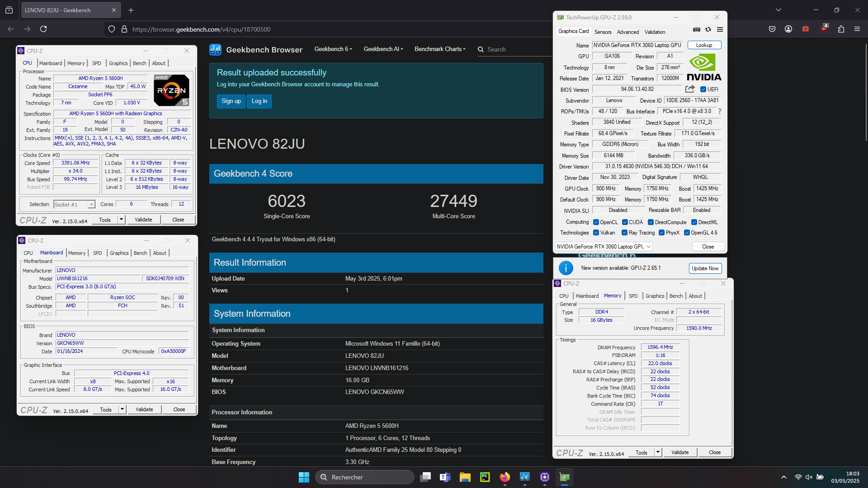Screen dimensions: 868x488
Task: Open the Geekbench 6 dropdown menu
Action: pos(333,49)
